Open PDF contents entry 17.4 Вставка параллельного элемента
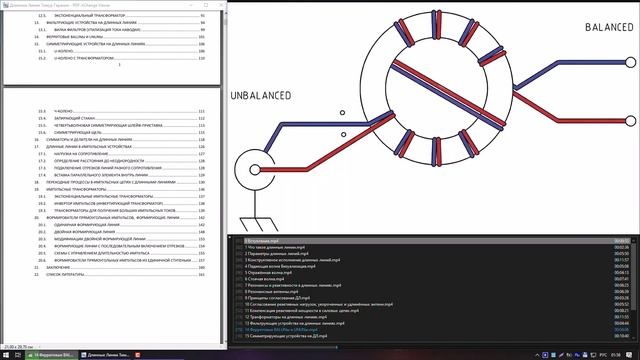This screenshot has height=360, width=640. point(122,175)
